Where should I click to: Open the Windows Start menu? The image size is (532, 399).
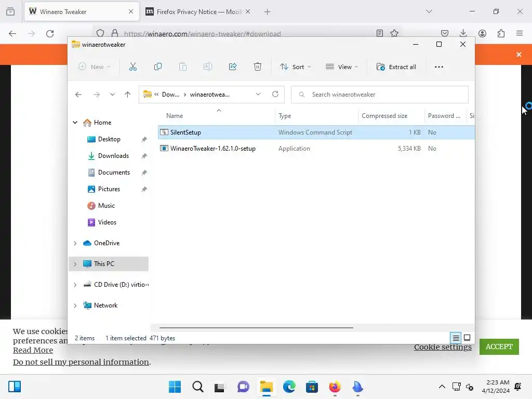pyautogui.click(x=175, y=387)
